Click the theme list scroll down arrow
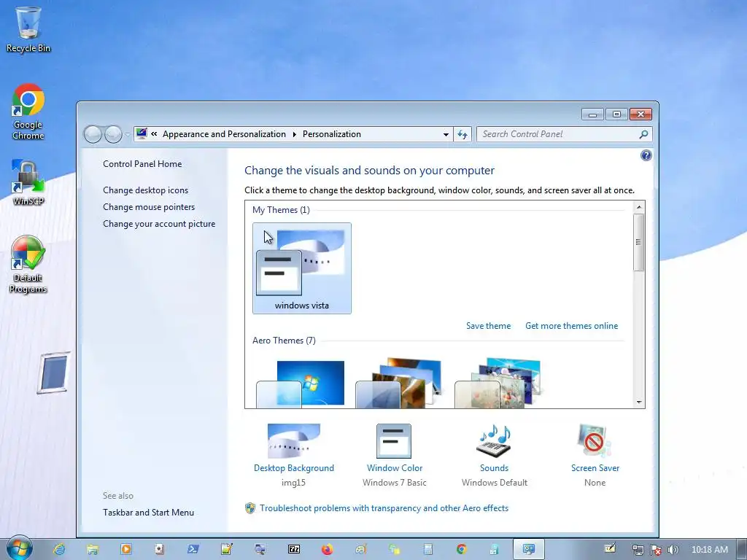The image size is (747, 560). click(x=639, y=402)
